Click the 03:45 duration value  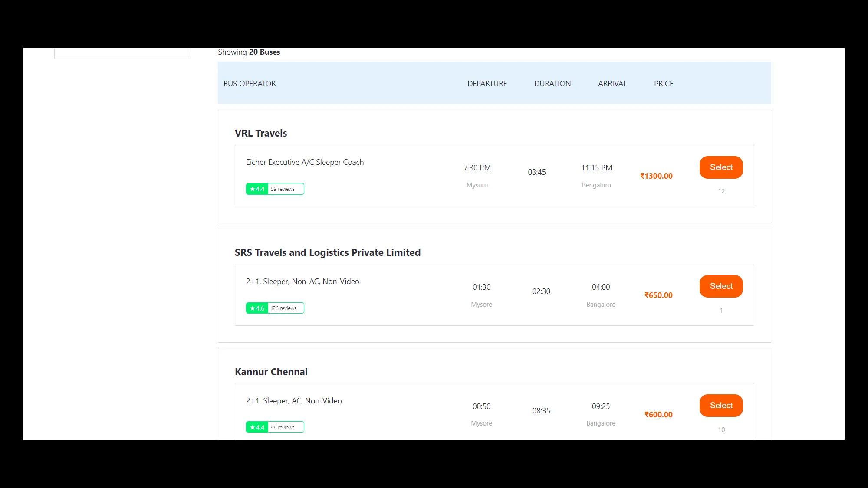click(x=537, y=172)
